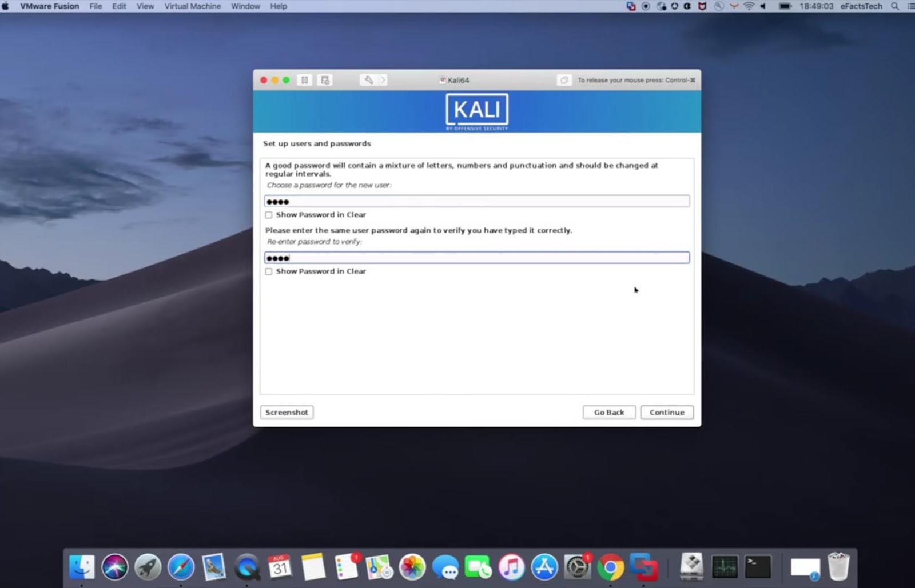Open QuickTime Player from the Dock

247,567
